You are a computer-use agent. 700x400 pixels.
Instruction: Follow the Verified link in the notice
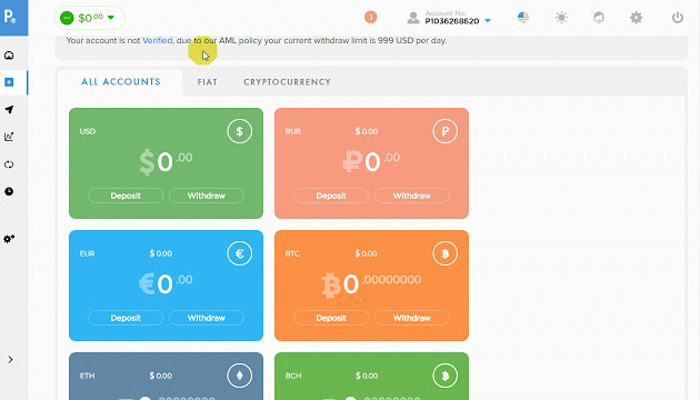(x=157, y=41)
